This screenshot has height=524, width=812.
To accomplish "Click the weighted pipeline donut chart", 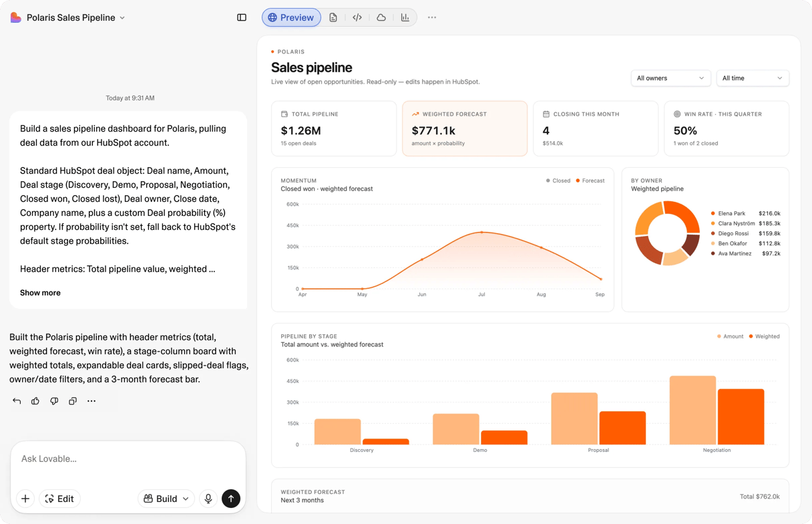I will pos(667,233).
